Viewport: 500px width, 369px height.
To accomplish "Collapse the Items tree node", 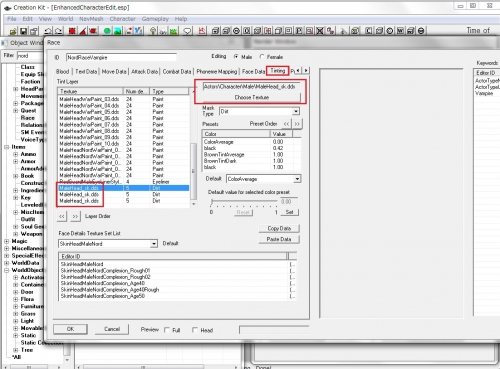I will (x=6, y=147).
